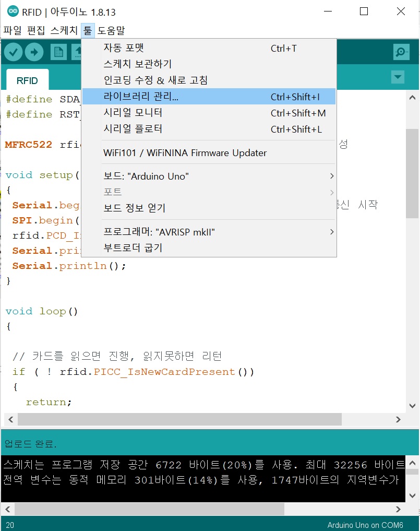Open the 도움말 menu

tap(111, 30)
